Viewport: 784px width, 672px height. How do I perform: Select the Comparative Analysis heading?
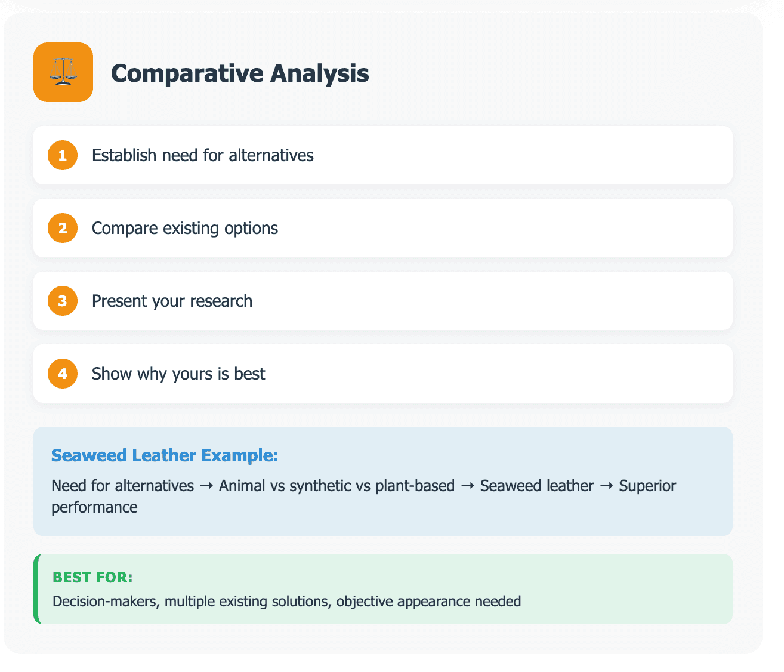coord(240,73)
